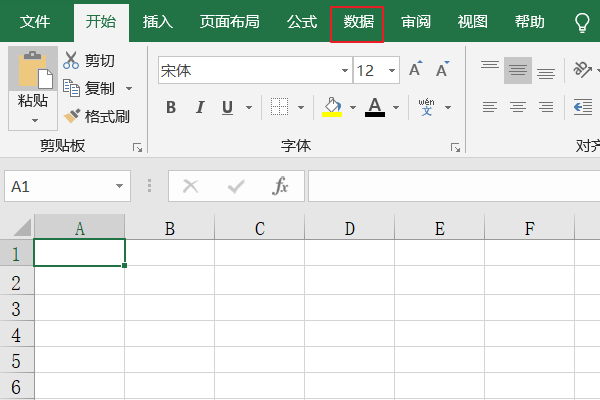The height and width of the screenshot is (400, 600).
Task: Switch to the 审阅 Review tab
Action: click(x=416, y=22)
